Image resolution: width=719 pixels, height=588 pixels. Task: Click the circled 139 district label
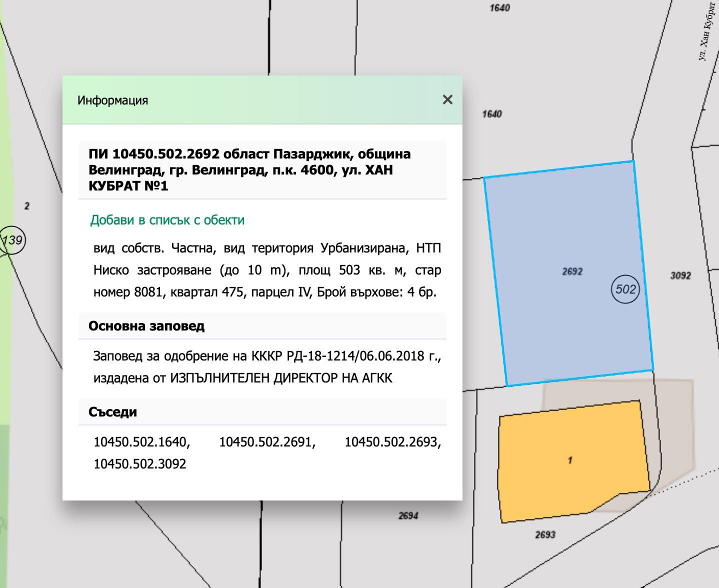click(12, 240)
